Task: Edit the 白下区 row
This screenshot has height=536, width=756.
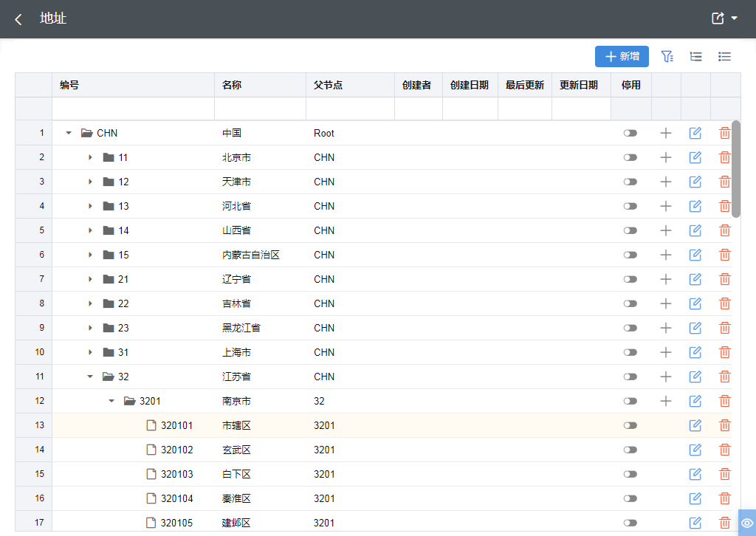Action: 695,474
